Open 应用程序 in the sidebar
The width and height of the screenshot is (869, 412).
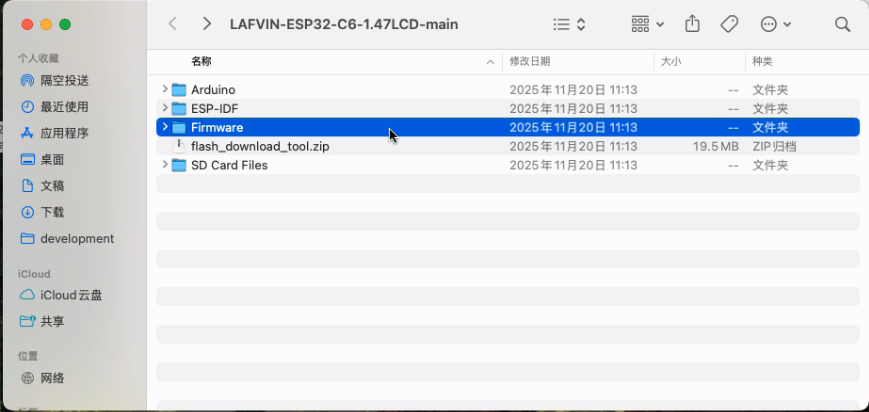pos(54,133)
